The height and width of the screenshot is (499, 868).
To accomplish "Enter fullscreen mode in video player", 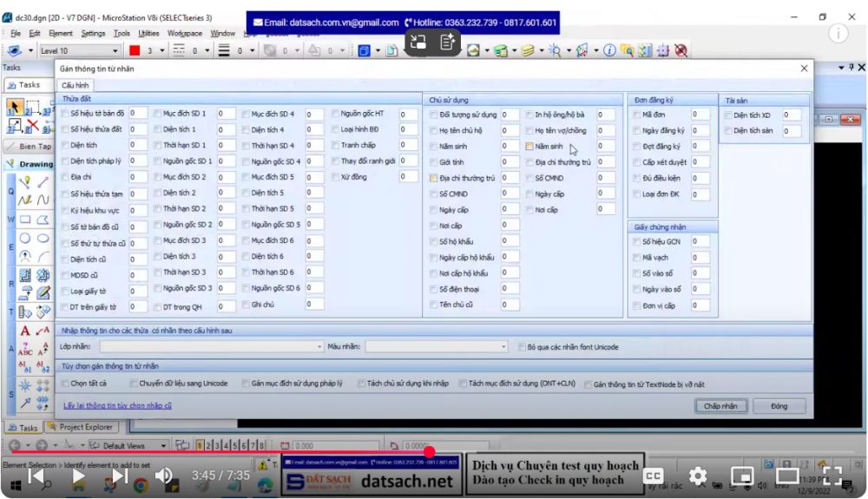I will point(832,476).
